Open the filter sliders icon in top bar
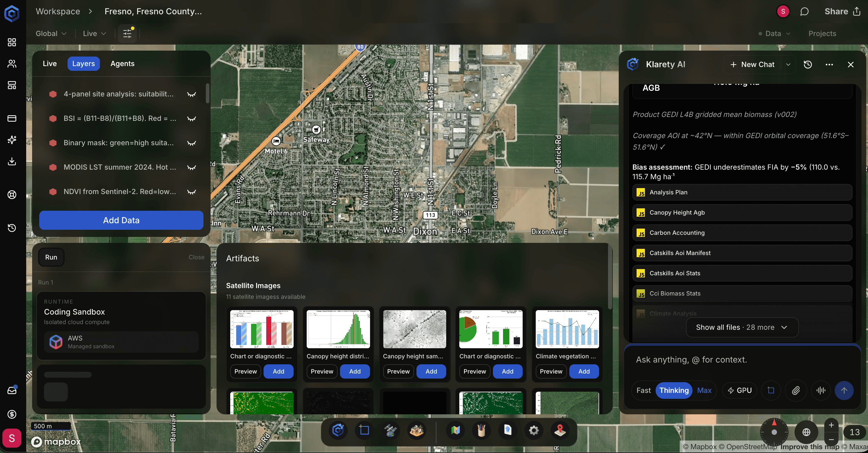 [x=127, y=33]
